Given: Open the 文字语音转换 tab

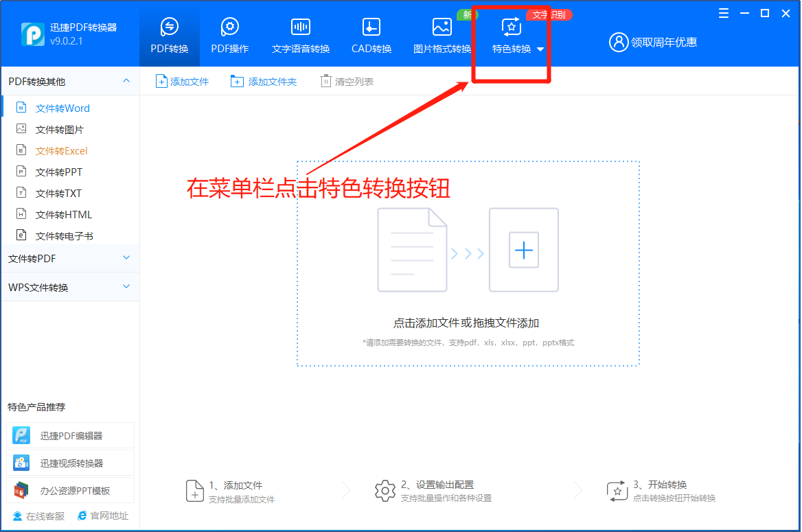Looking at the screenshot, I should pyautogui.click(x=301, y=35).
